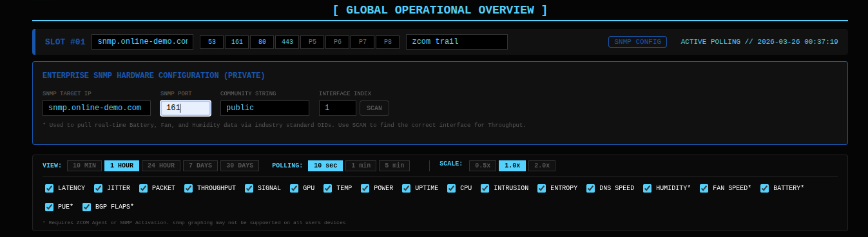The width and height of the screenshot is (868, 237).
Task: Uncheck the BATTERY* checkbox
Action: point(764,188)
